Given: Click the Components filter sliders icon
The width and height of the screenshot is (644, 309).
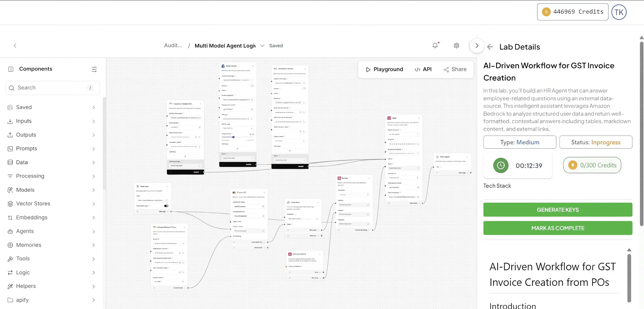Looking at the screenshot, I should pyautogui.click(x=94, y=69).
